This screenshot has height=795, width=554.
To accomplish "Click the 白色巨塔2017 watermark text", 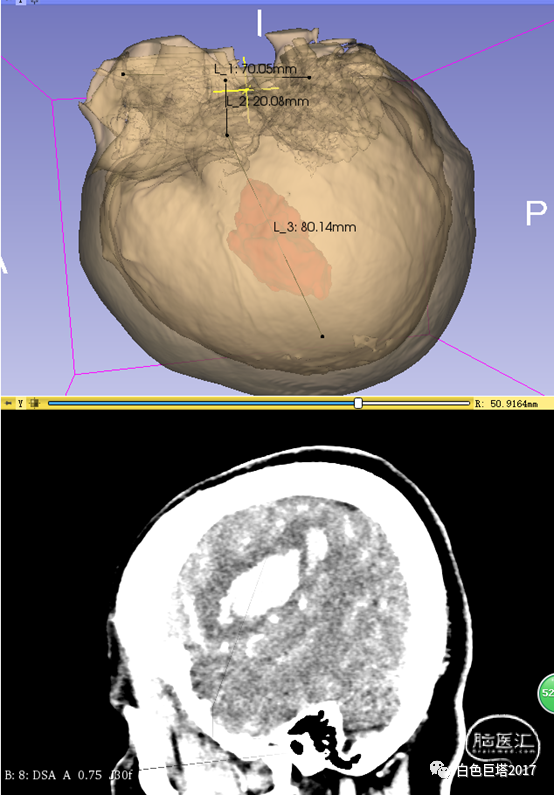I will tap(496, 770).
